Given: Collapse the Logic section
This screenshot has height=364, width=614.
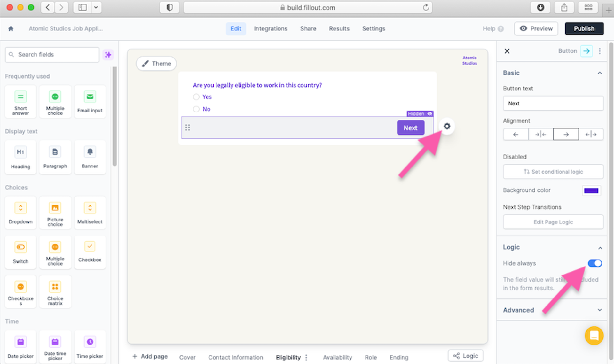Looking at the screenshot, I should [600, 247].
